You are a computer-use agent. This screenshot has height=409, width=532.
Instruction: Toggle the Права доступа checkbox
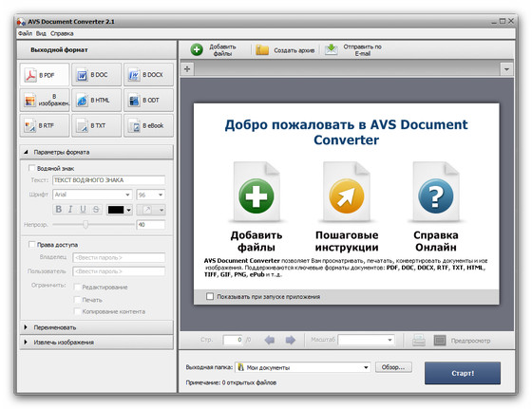click(x=32, y=244)
